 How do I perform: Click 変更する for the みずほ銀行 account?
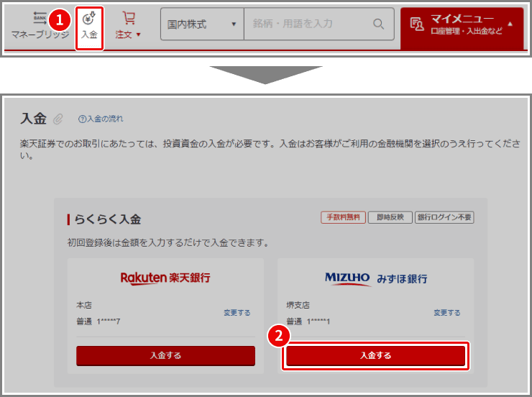pyautogui.click(x=446, y=313)
